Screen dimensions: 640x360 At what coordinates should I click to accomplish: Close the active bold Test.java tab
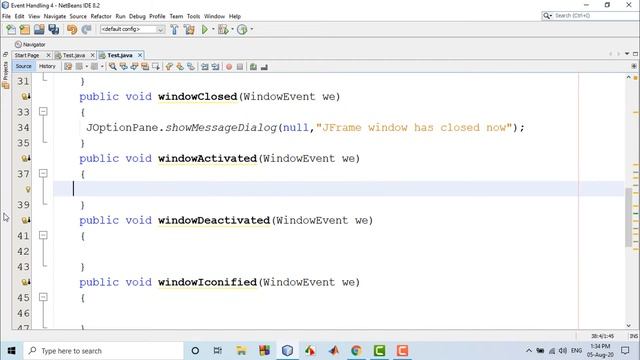140,55
